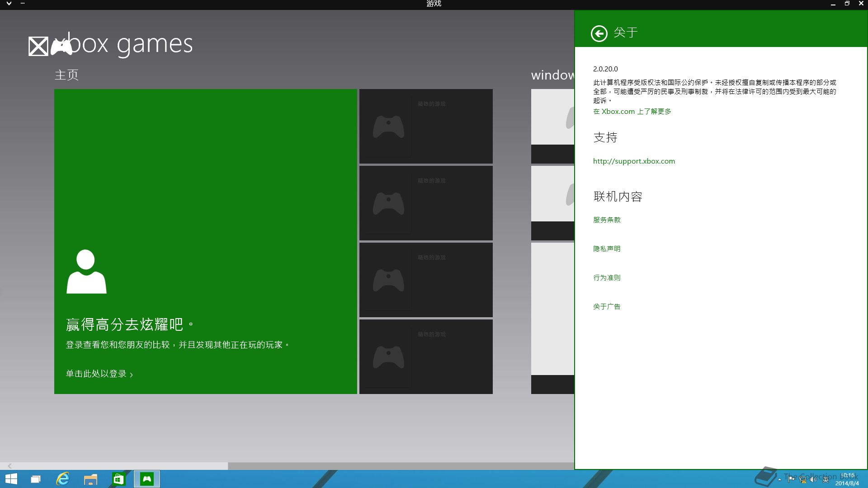Select the Xbox Games taskbar button

tap(147, 479)
